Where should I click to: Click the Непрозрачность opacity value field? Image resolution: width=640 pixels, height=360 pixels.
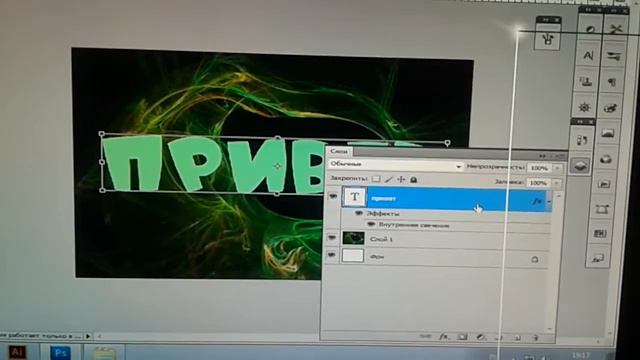[x=539, y=168]
